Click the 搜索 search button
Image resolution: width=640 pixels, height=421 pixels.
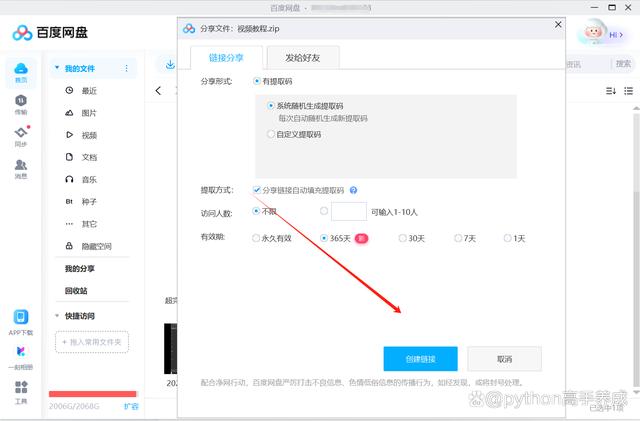click(623, 64)
